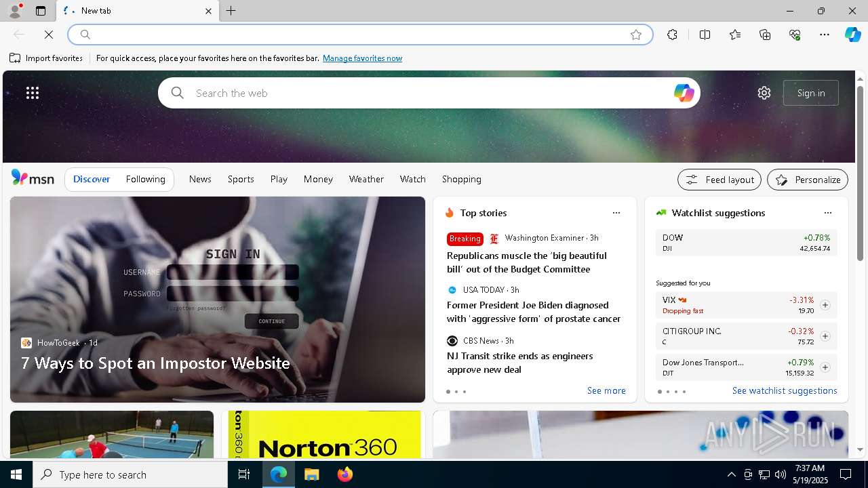Open the Windows Start menu
The image size is (868, 488).
click(16, 474)
